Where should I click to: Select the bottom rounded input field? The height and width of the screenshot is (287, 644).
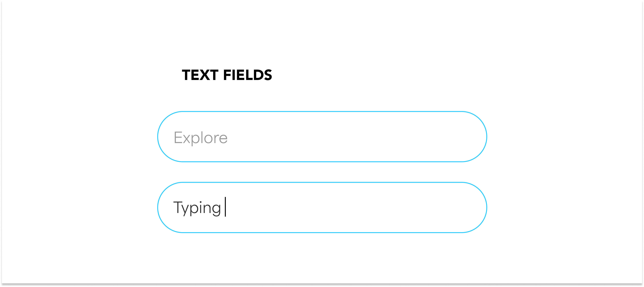pos(322,208)
